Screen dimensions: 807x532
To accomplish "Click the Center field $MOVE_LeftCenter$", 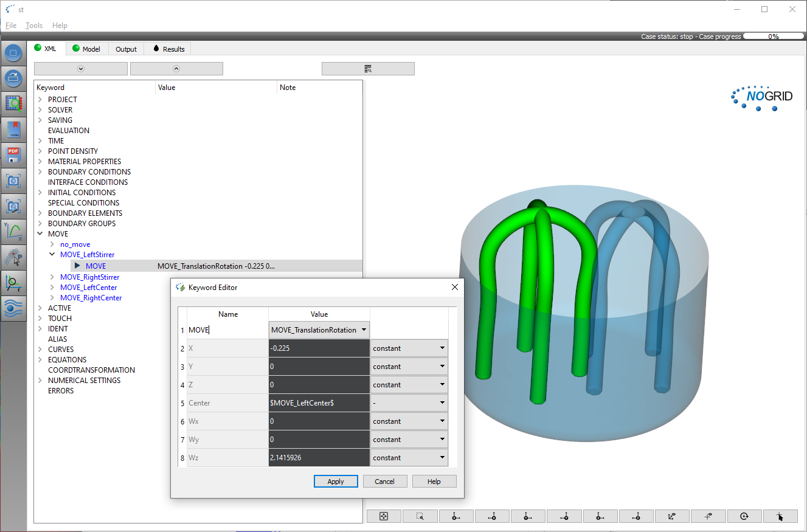I will 319,403.
